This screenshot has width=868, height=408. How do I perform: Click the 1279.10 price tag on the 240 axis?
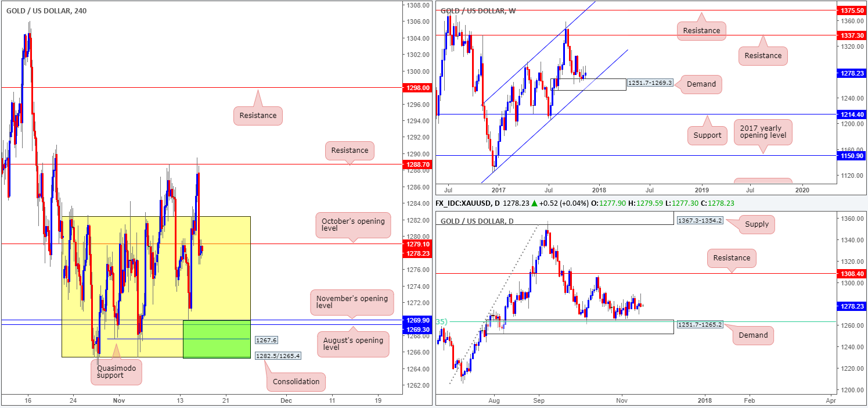click(x=416, y=245)
